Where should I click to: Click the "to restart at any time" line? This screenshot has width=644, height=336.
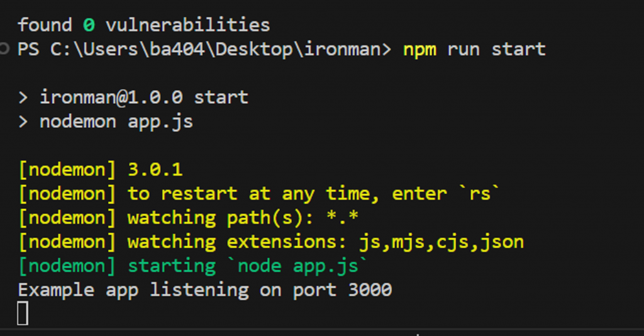(259, 193)
